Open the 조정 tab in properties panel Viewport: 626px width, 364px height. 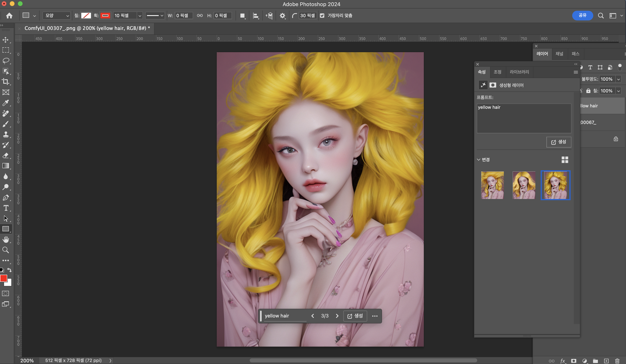pos(497,72)
